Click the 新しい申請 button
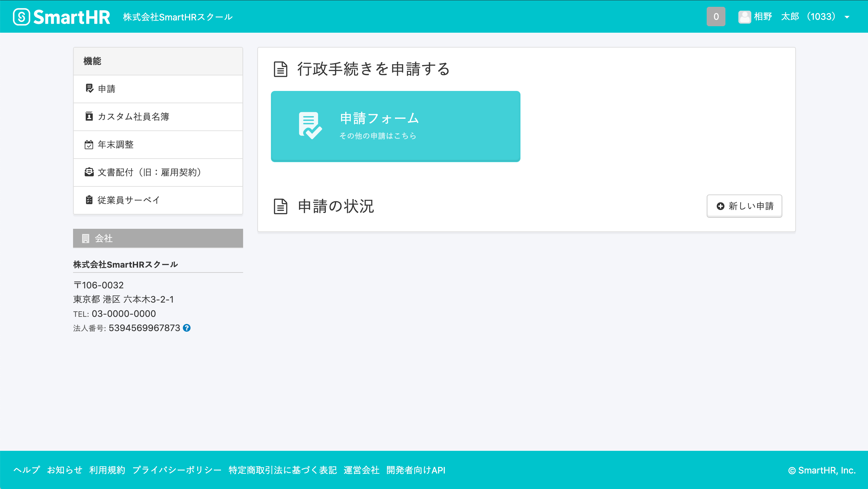 click(x=744, y=206)
